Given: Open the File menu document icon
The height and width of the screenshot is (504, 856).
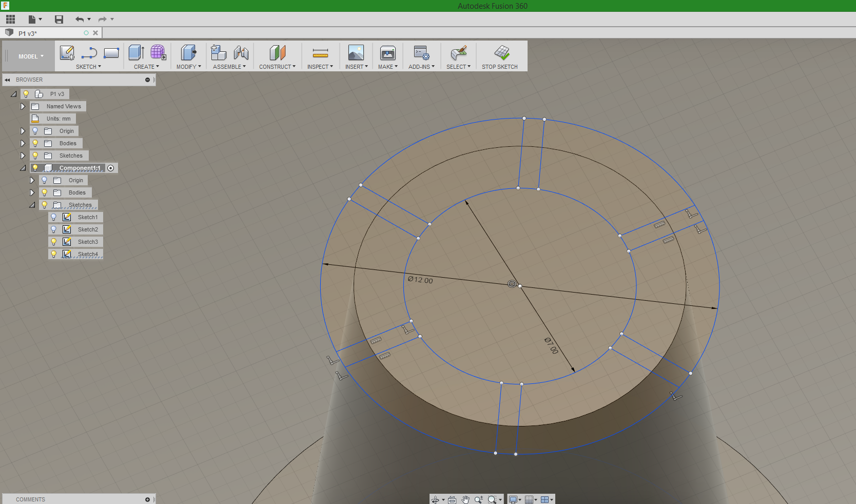Looking at the screenshot, I should click(x=32, y=20).
